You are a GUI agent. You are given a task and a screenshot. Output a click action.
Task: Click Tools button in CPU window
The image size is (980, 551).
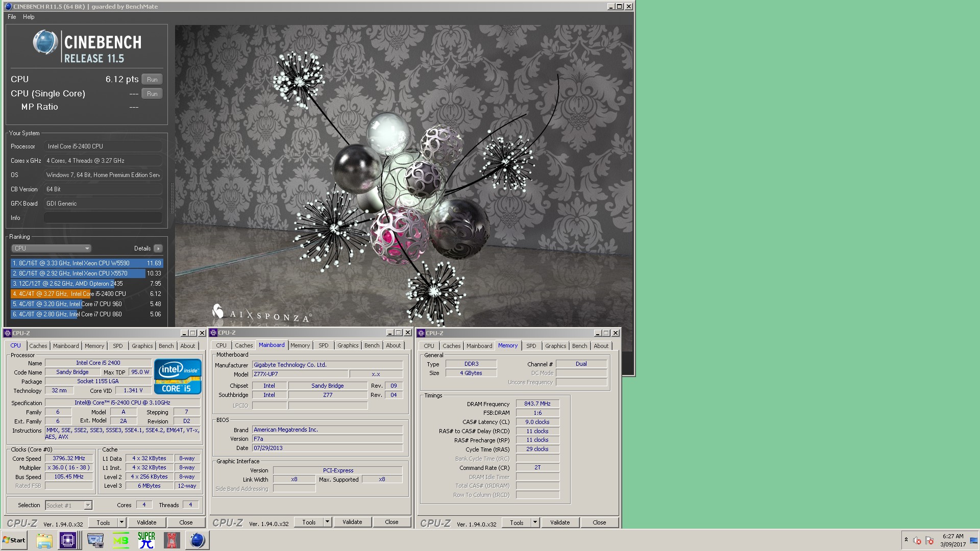103,523
